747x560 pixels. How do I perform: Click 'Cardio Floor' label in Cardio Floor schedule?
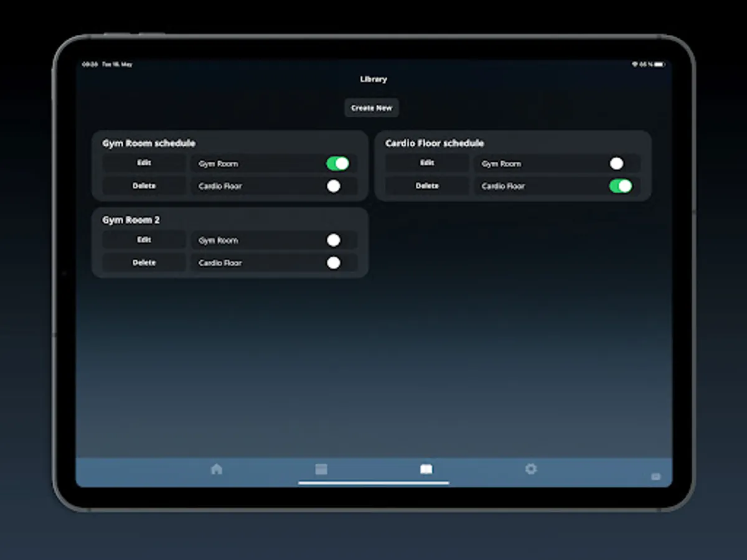pyautogui.click(x=504, y=186)
